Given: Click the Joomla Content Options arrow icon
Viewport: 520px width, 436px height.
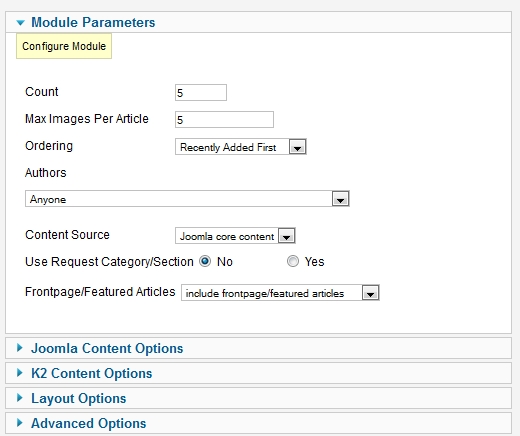Looking at the screenshot, I should [20, 348].
